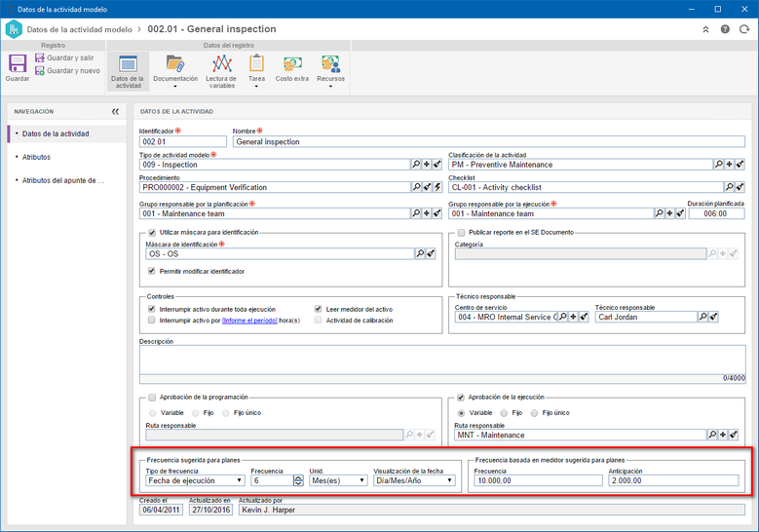The width and height of the screenshot is (759, 532).
Task: Add new Clasificación de la actividad
Action: click(730, 165)
